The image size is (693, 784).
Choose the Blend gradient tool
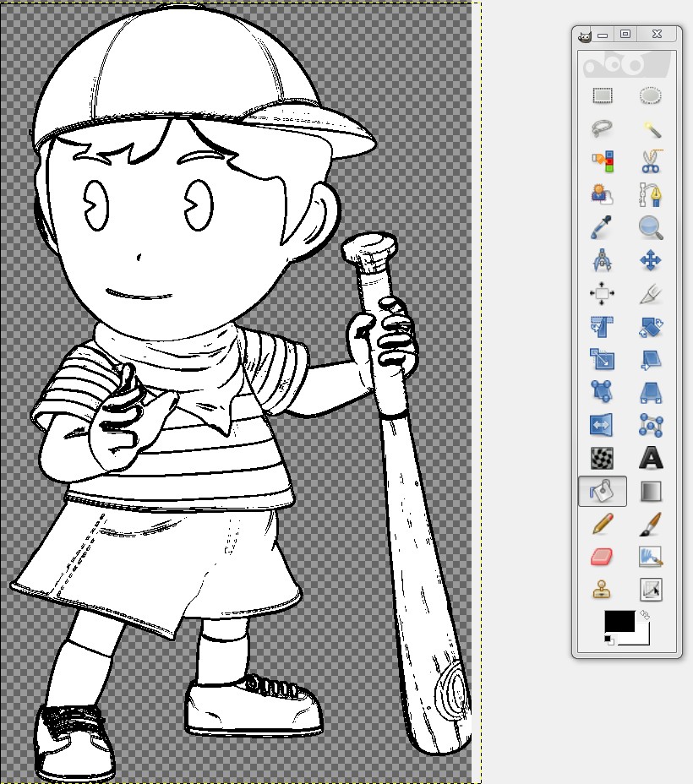650,491
